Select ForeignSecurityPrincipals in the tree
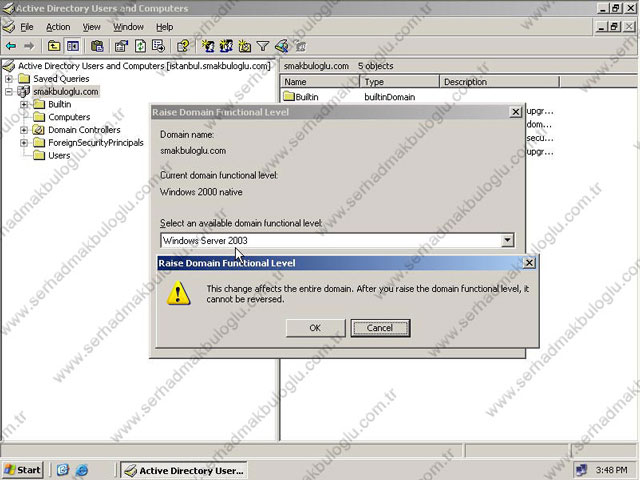Image resolution: width=640 pixels, height=480 pixels. [x=96, y=142]
